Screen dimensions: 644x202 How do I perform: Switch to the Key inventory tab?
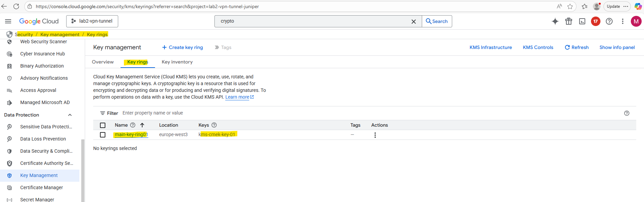tap(177, 62)
